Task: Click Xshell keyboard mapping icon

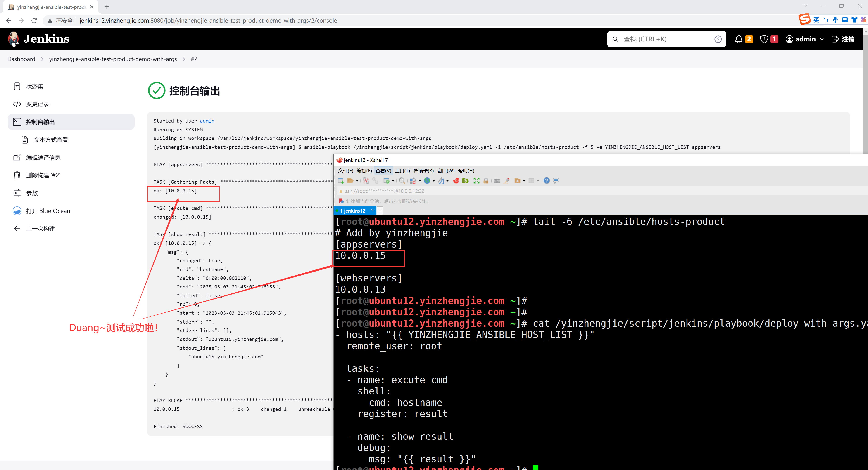Action: coord(497,181)
